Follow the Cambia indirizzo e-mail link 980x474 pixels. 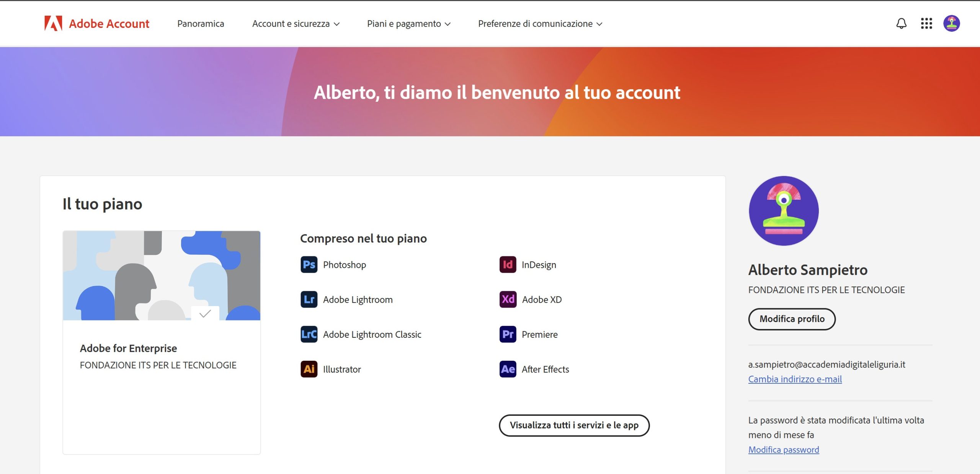(x=795, y=379)
